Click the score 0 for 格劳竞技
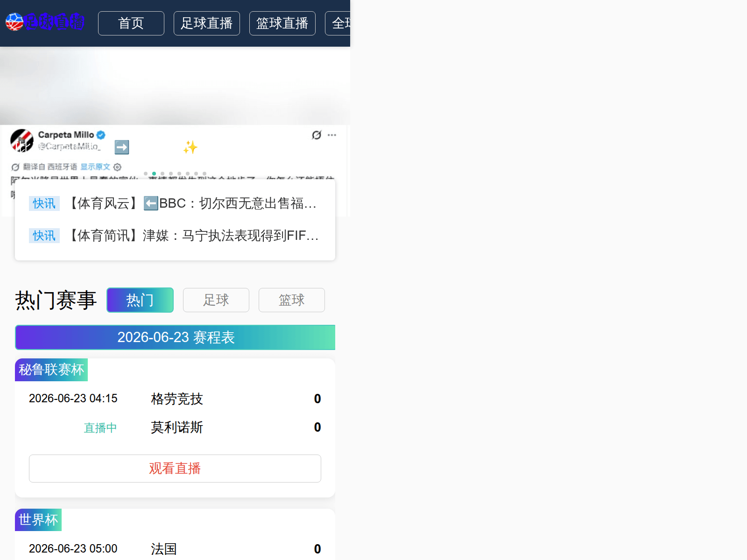Screen dimensions: 747x560 (x=317, y=399)
